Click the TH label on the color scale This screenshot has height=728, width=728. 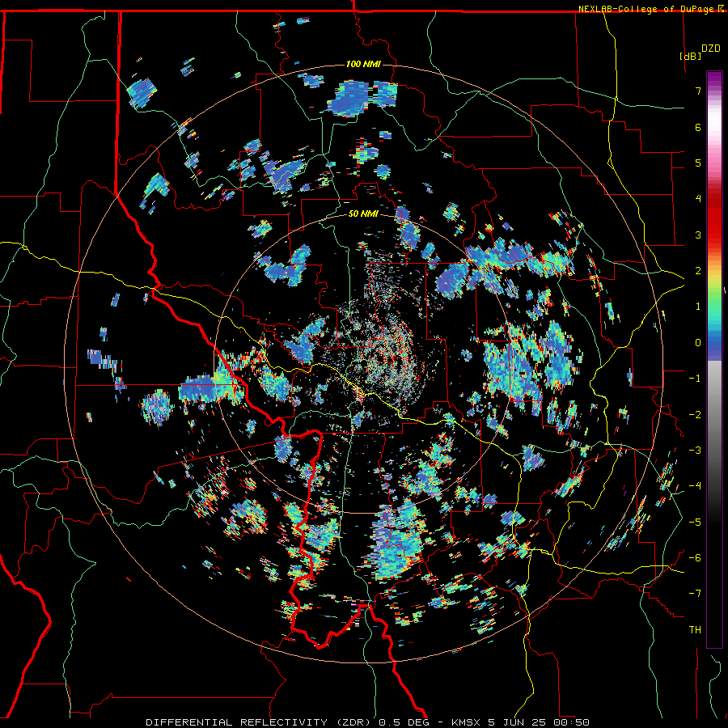pyautogui.click(x=695, y=629)
